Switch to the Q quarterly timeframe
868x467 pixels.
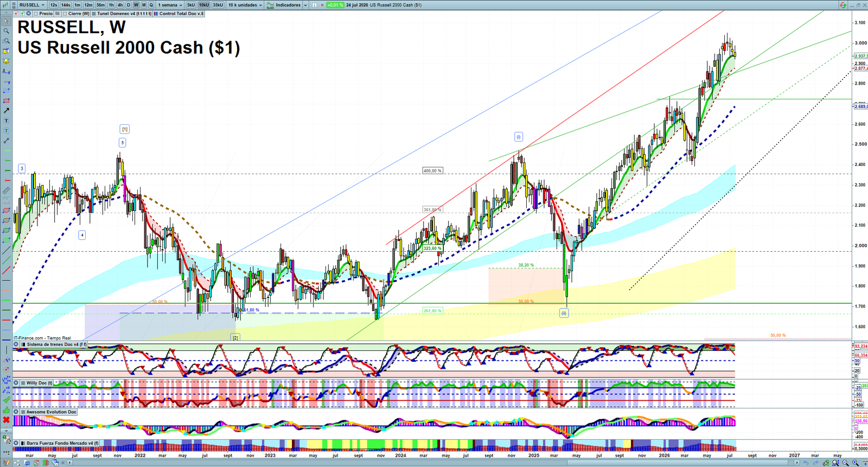point(151,5)
